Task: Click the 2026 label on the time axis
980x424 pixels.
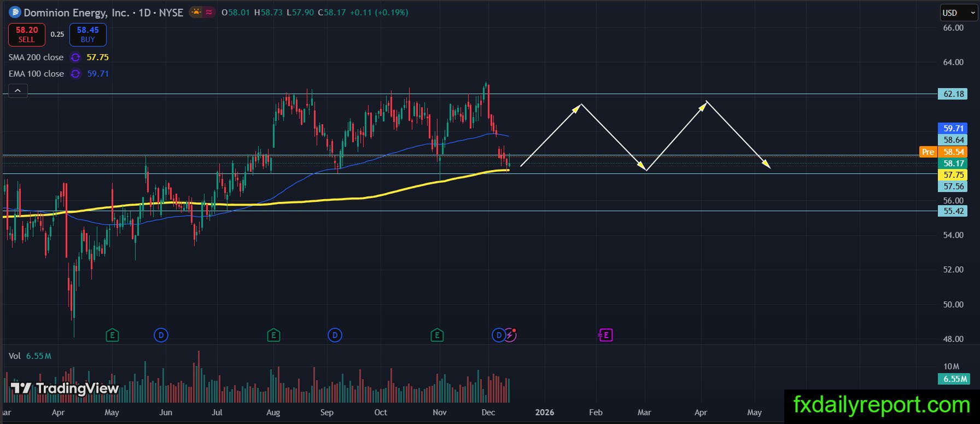Action: (x=545, y=413)
